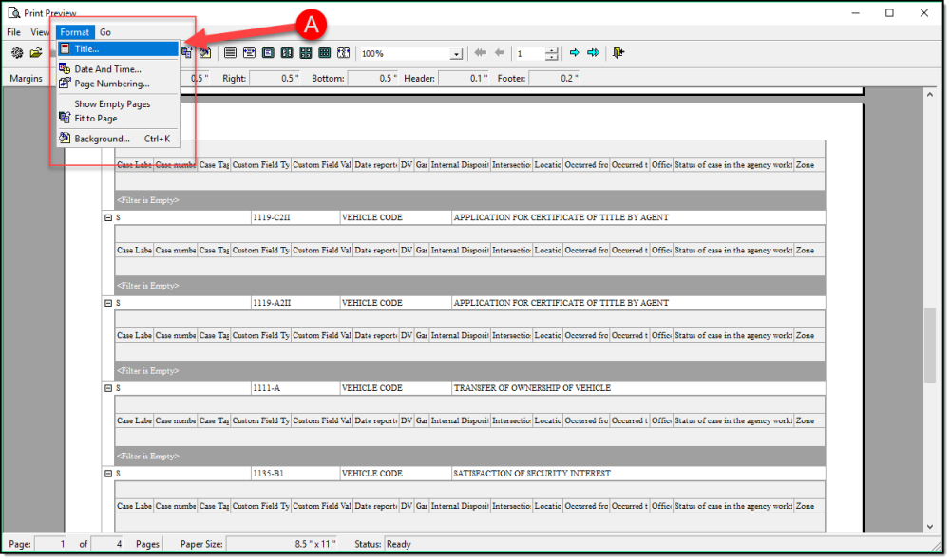
Task: Click the page number stepper arrows
Action: tap(553, 54)
